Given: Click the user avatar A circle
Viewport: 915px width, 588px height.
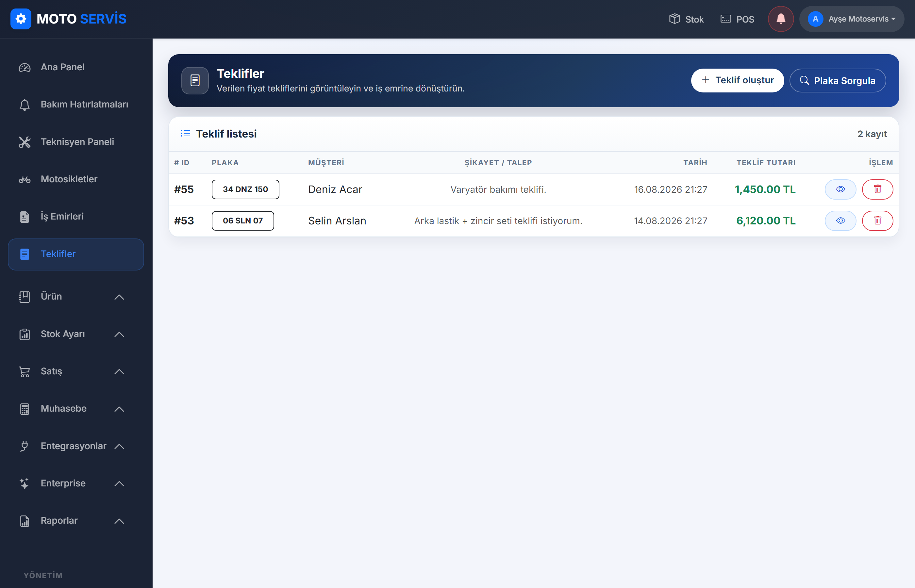Looking at the screenshot, I should pyautogui.click(x=815, y=19).
